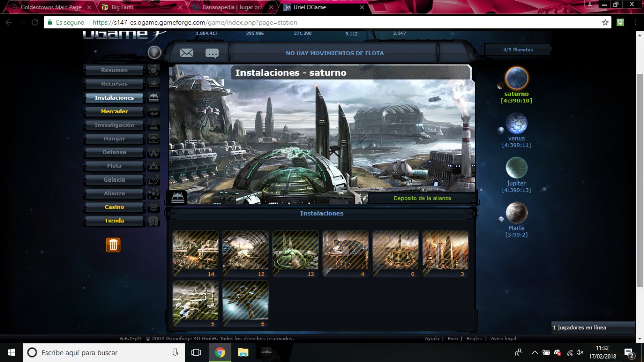Click the Reglas footer link
The image size is (644, 362).
[474, 339]
